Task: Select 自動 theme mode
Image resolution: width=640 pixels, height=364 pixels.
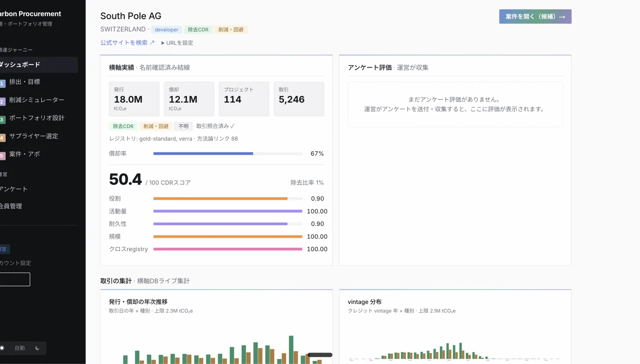Action: pyautogui.click(x=20, y=348)
